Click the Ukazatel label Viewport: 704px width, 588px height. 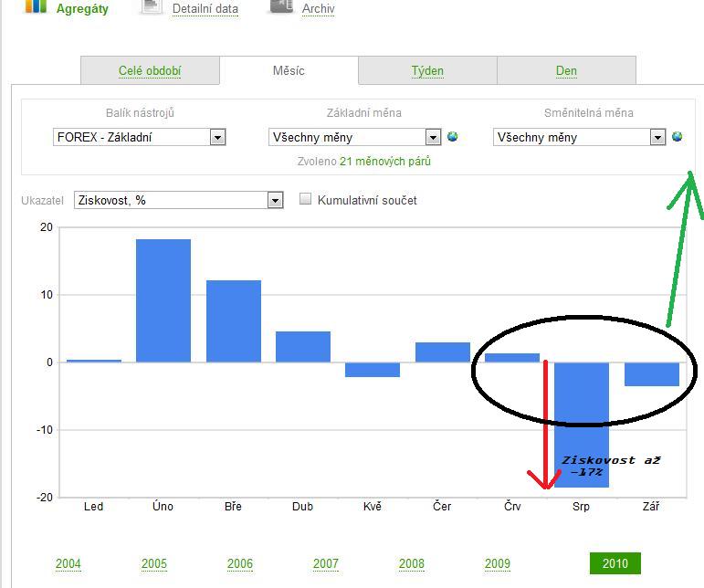coord(43,200)
